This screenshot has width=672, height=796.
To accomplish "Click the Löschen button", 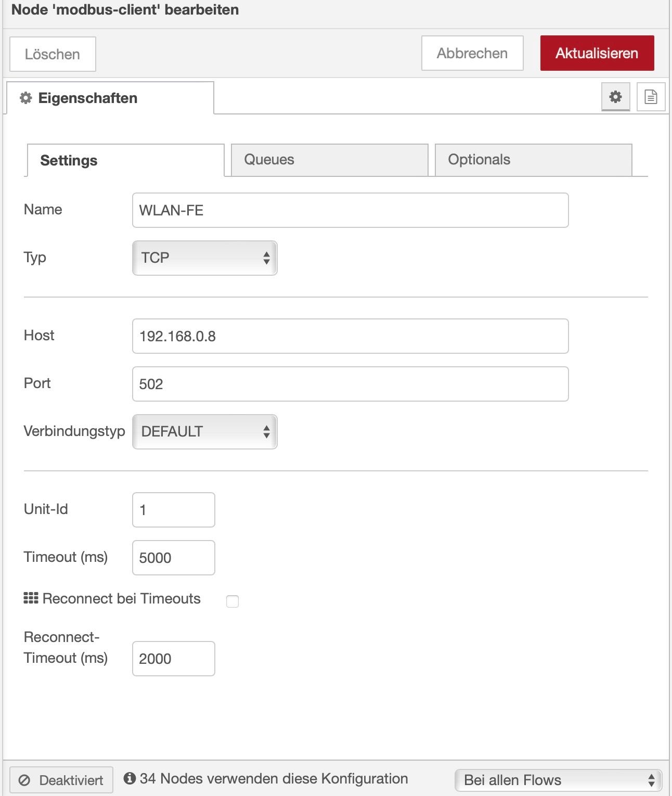I will pos(53,54).
